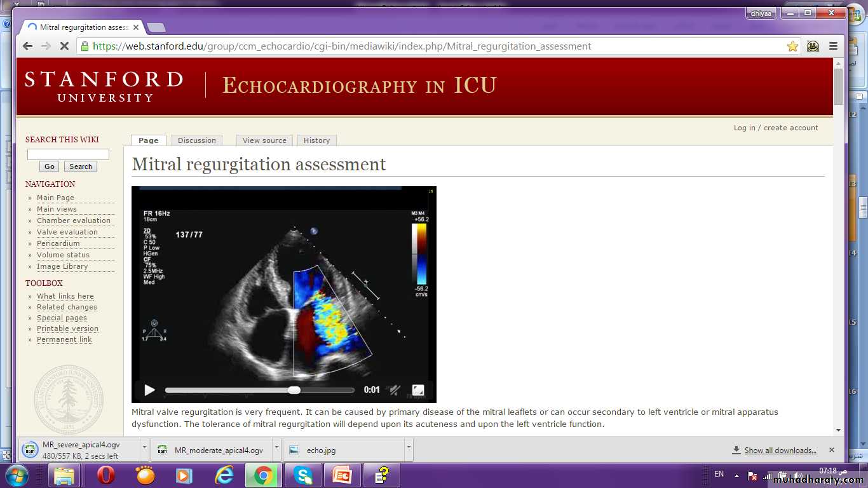
Task: Click the Stanford University logo
Action: point(104,86)
